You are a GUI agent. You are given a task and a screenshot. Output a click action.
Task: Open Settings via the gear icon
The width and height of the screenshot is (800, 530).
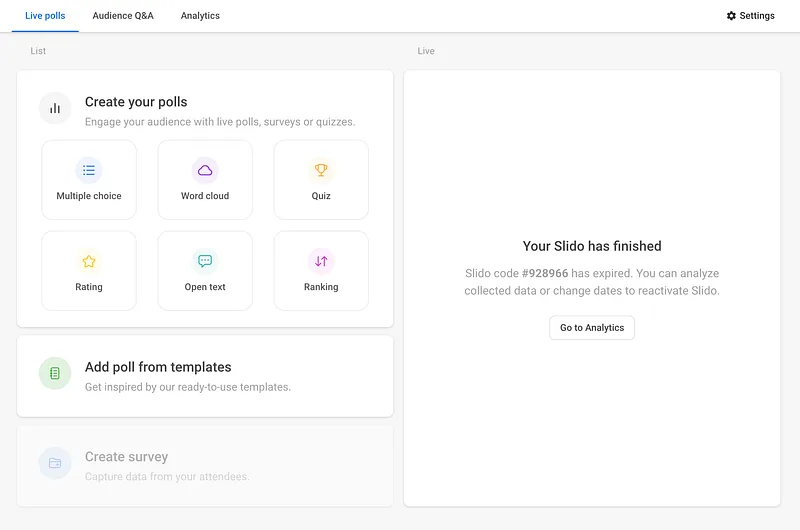coord(731,16)
